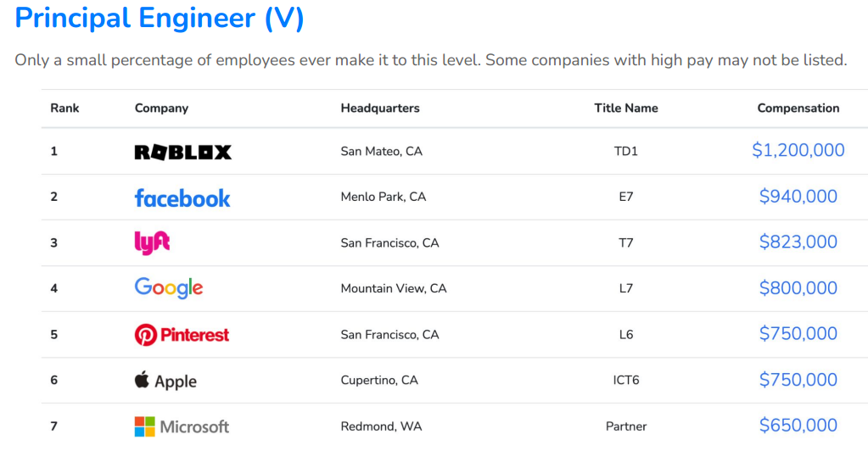Select the Microsoft logo
Viewport: 868px width, 451px height.
tap(182, 426)
